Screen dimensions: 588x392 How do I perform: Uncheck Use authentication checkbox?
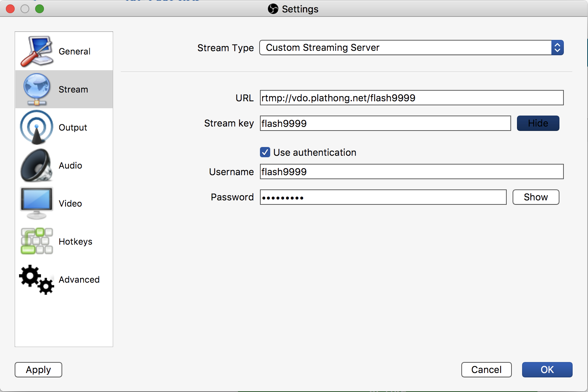point(265,152)
